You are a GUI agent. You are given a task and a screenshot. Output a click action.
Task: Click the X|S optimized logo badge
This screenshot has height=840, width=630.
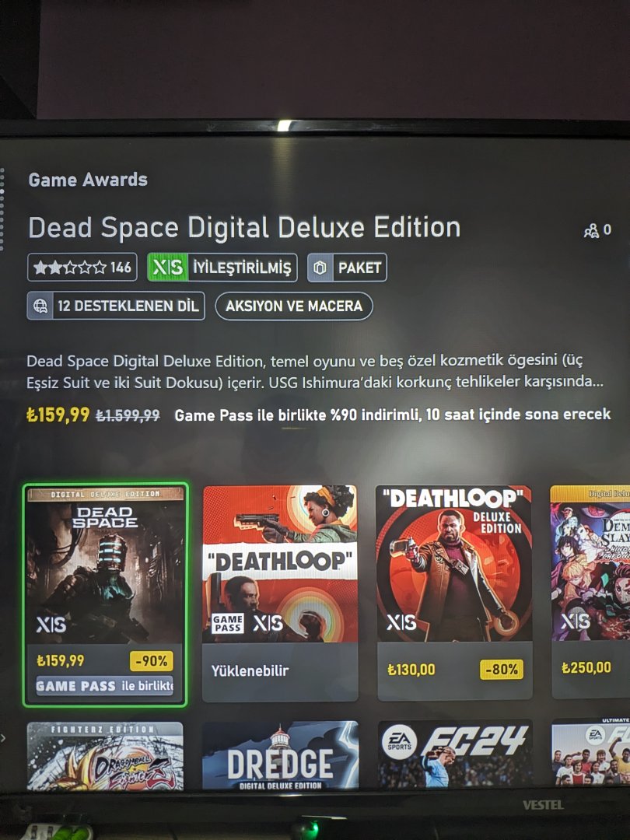pyautogui.click(x=168, y=267)
